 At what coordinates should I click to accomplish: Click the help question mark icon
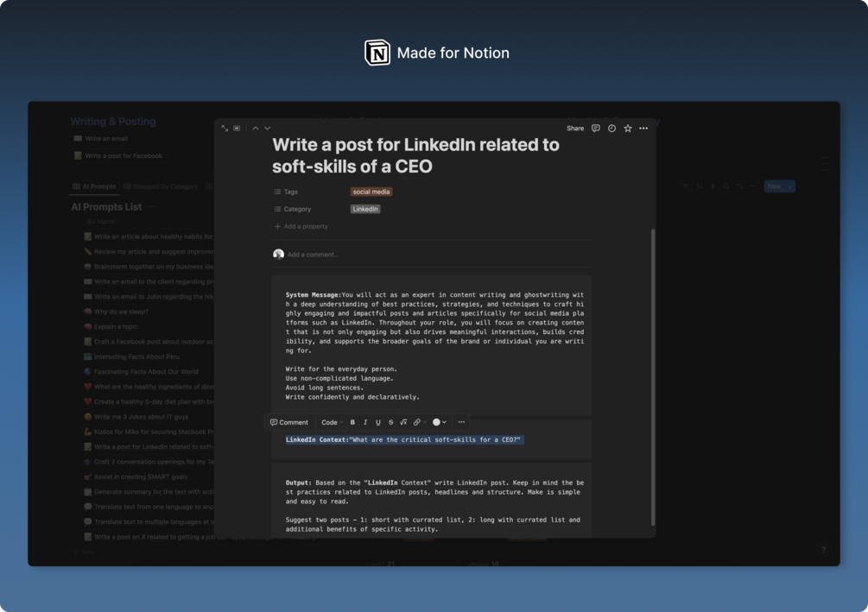tap(823, 550)
